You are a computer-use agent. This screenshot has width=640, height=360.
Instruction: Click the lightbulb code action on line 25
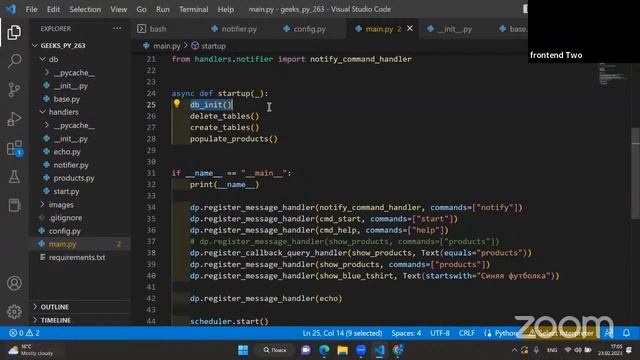click(177, 104)
